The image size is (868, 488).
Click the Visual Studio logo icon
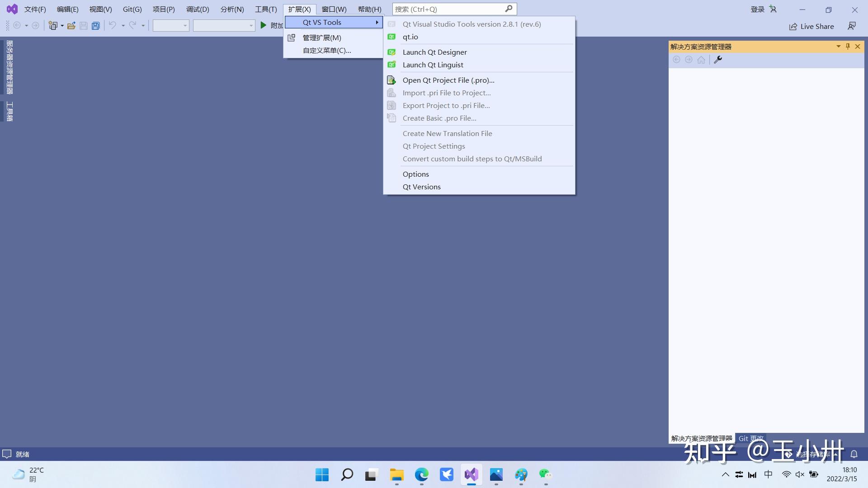(x=12, y=9)
